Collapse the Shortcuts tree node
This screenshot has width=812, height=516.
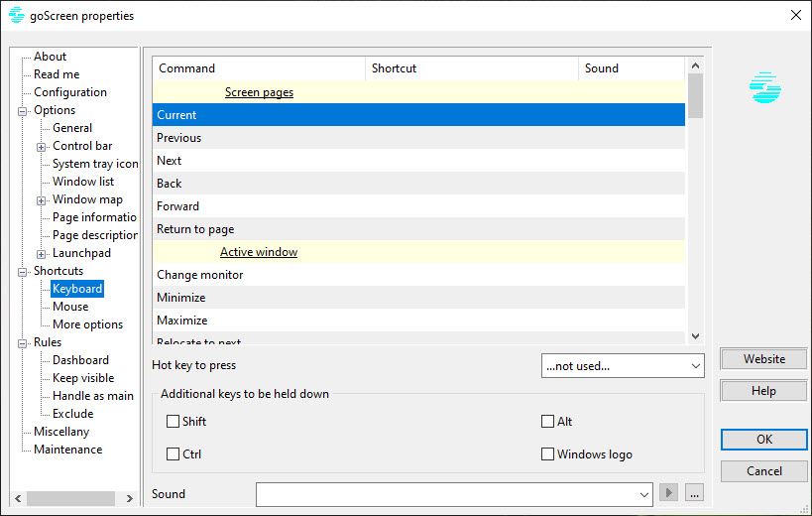(x=22, y=272)
